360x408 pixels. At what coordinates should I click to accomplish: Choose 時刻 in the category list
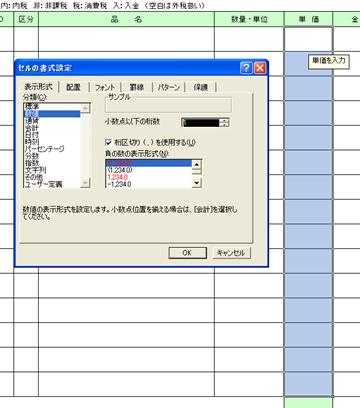(52, 142)
